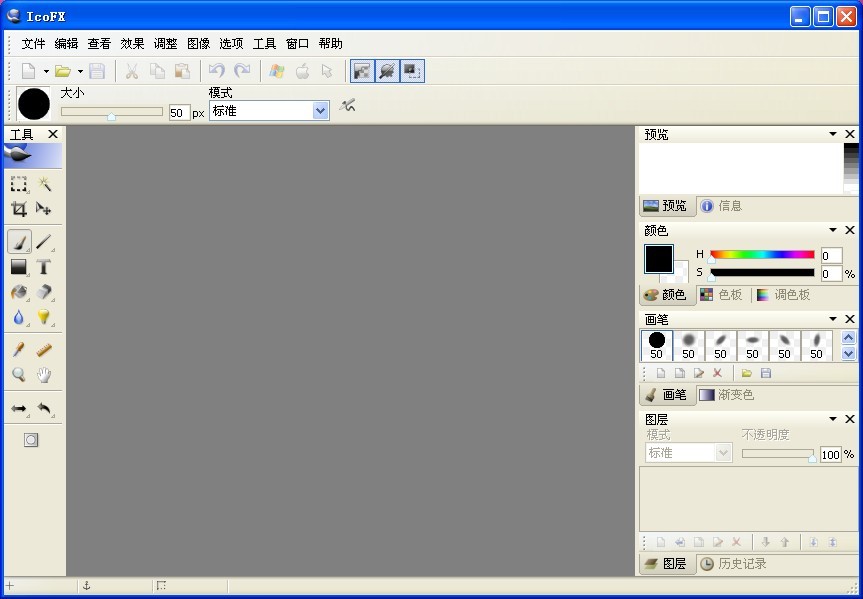Select the eyedropper color picker tool
The image size is (863, 599).
coord(19,350)
